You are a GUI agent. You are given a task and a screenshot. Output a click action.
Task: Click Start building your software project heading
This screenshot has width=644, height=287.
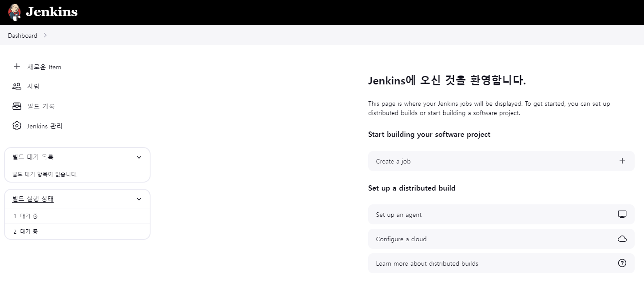429,134
